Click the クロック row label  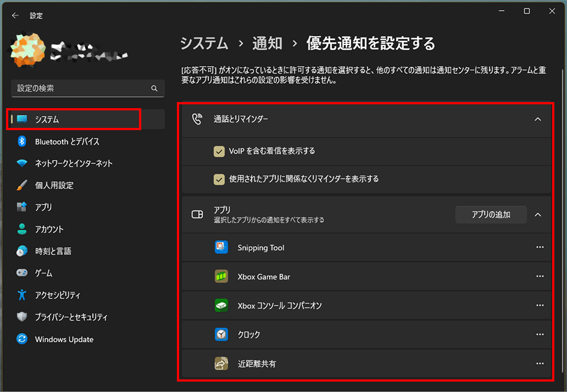coord(249,334)
